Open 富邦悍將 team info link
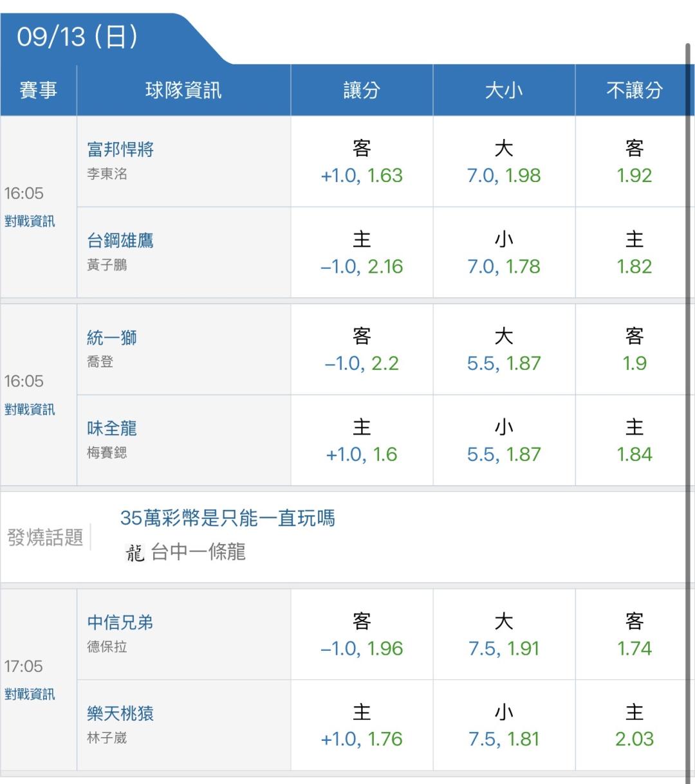Image resolution: width=695 pixels, height=784 pixels. coord(120,150)
